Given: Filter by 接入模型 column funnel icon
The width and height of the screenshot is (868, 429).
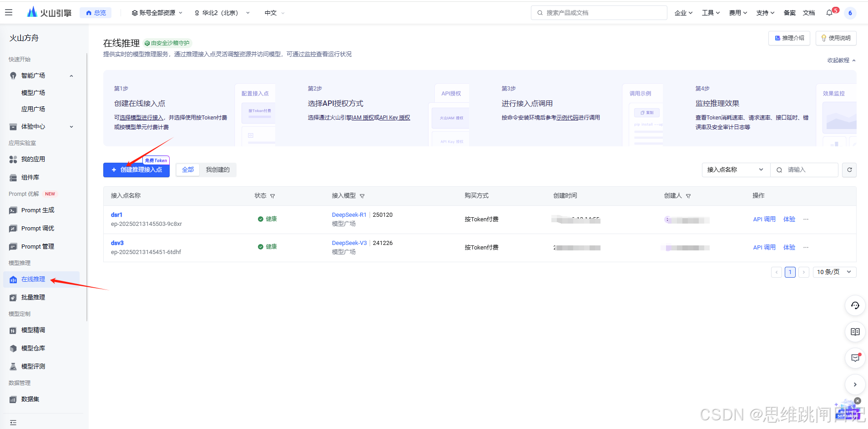Looking at the screenshot, I should pos(362,196).
